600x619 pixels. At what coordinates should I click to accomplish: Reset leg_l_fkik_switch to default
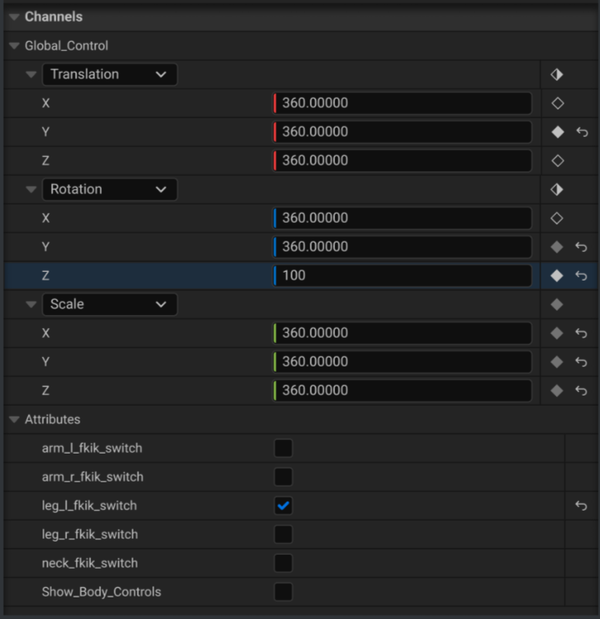click(582, 506)
